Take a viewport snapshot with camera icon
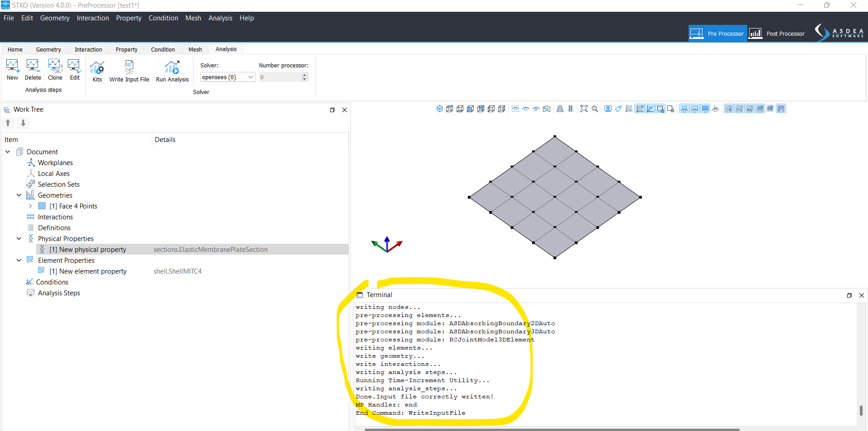 point(547,109)
